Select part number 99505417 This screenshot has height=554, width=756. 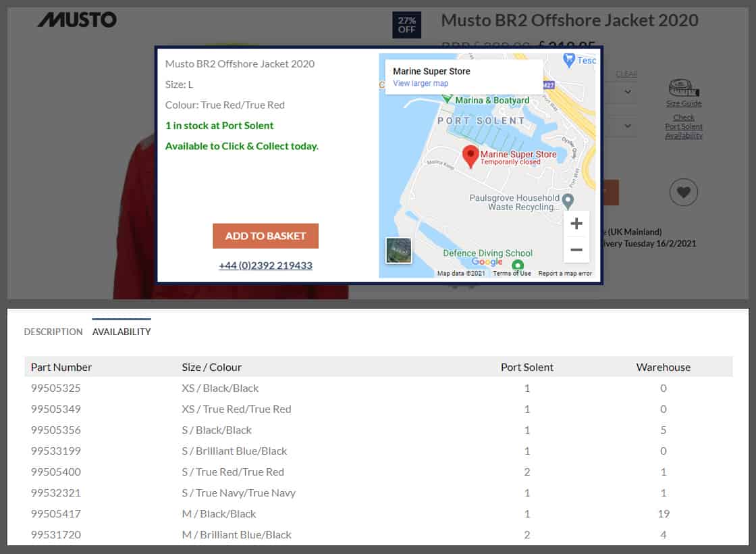tap(56, 514)
